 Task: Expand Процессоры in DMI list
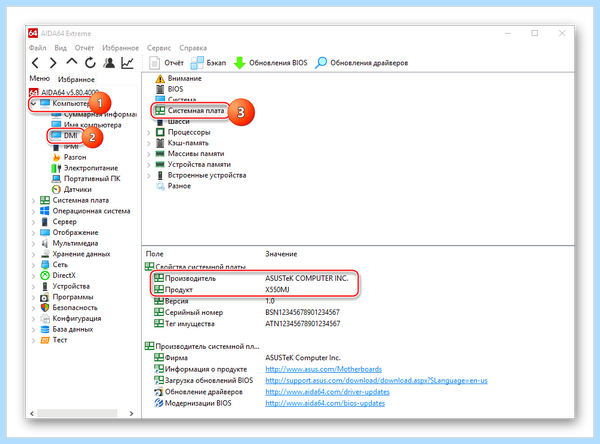148,133
